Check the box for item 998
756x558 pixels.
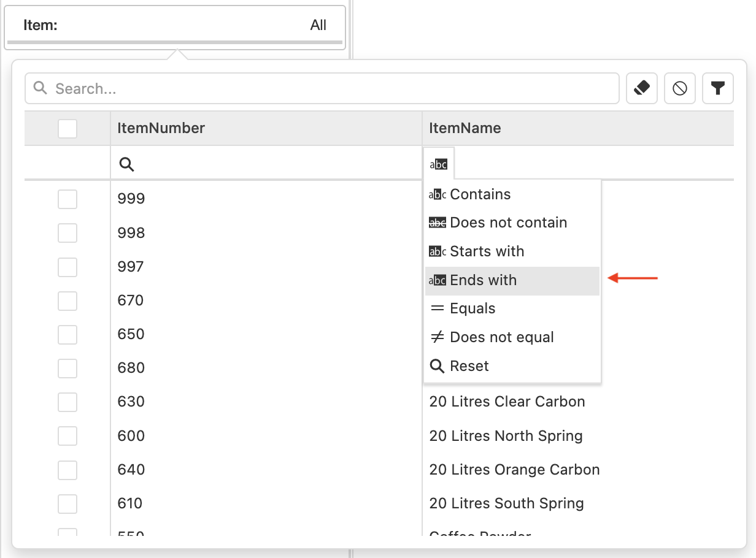(67, 233)
